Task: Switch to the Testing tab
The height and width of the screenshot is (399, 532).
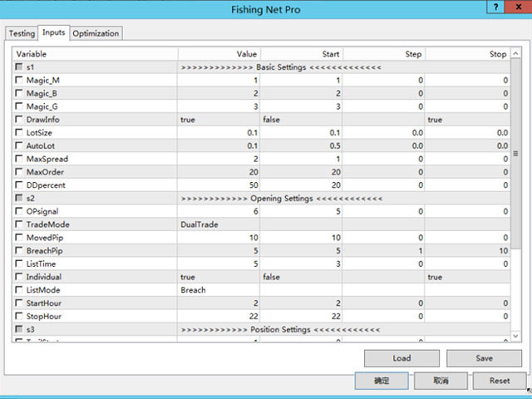Action: pos(22,33)
